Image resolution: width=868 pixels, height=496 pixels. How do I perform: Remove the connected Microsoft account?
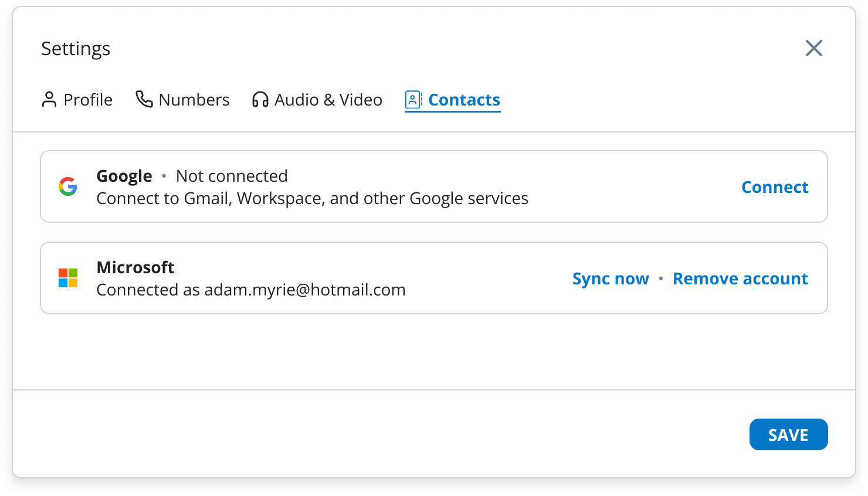pos(740,278)
